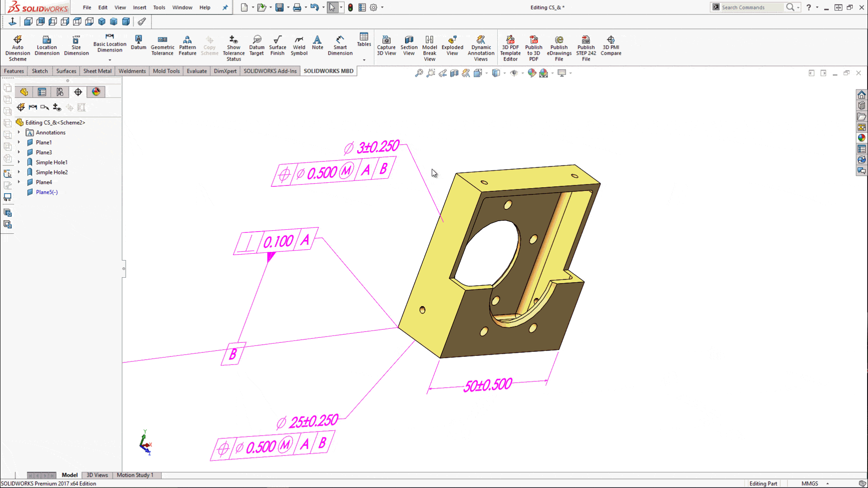The width and height of the screenshot is (868, 488).
Task: Open the Tools menu
Action: click(x=159, y=7)
